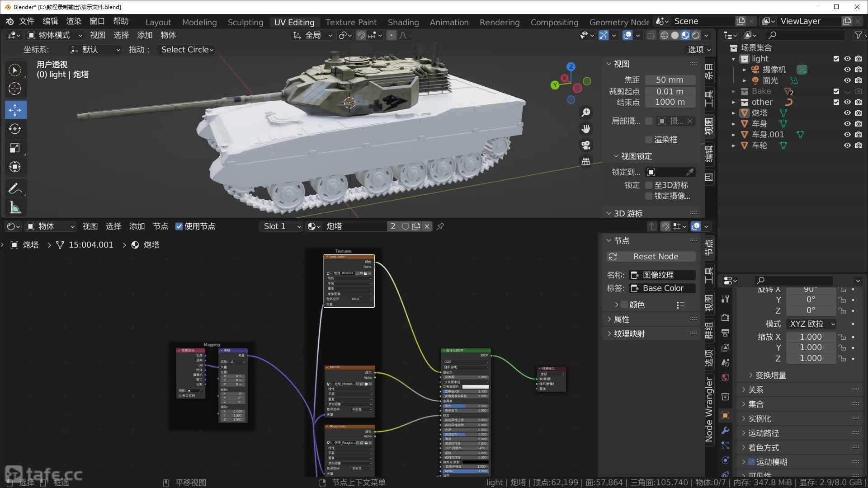Open the Slot 1 dropdown
Viewport: 868px width, 488px height.
pyautogui.click(x=280, y=226)
